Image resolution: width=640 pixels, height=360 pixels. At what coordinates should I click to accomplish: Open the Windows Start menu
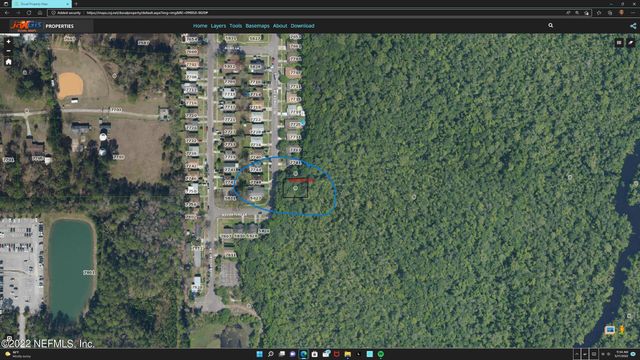[260, 354]
